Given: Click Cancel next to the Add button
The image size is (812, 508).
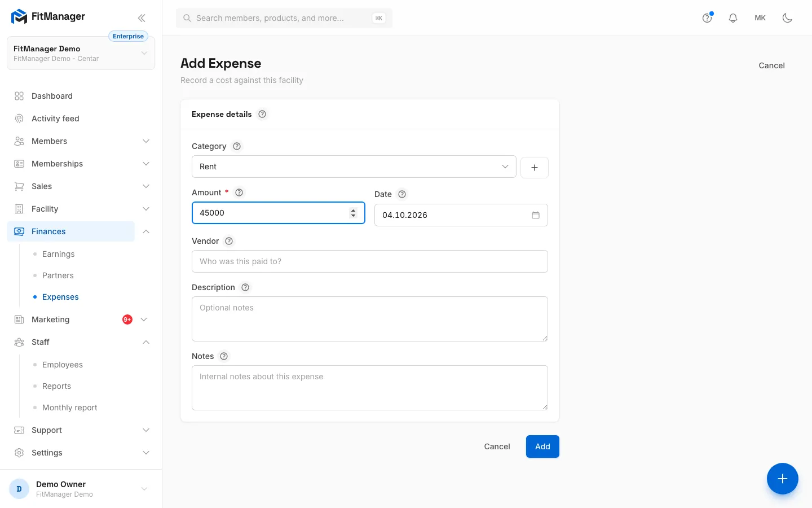Looking at the screenshot, I should [x=497, y=446].
